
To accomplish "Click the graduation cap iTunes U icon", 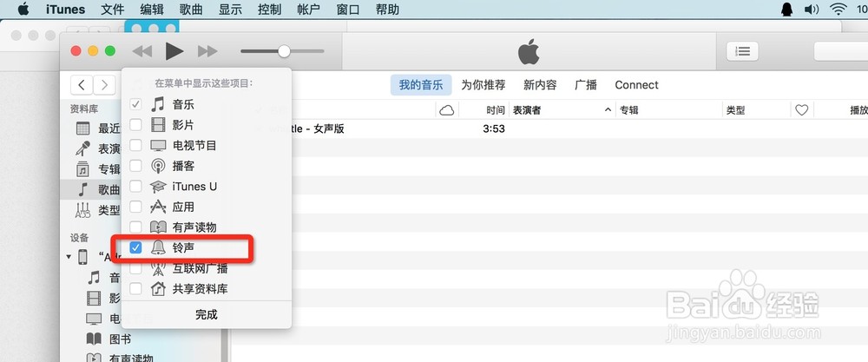I will pyautogui.click(x=158, y=187).
